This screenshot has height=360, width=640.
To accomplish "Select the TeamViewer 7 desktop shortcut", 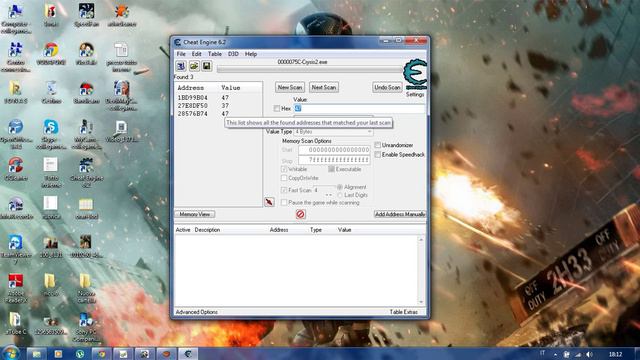I will coord(16,249).
